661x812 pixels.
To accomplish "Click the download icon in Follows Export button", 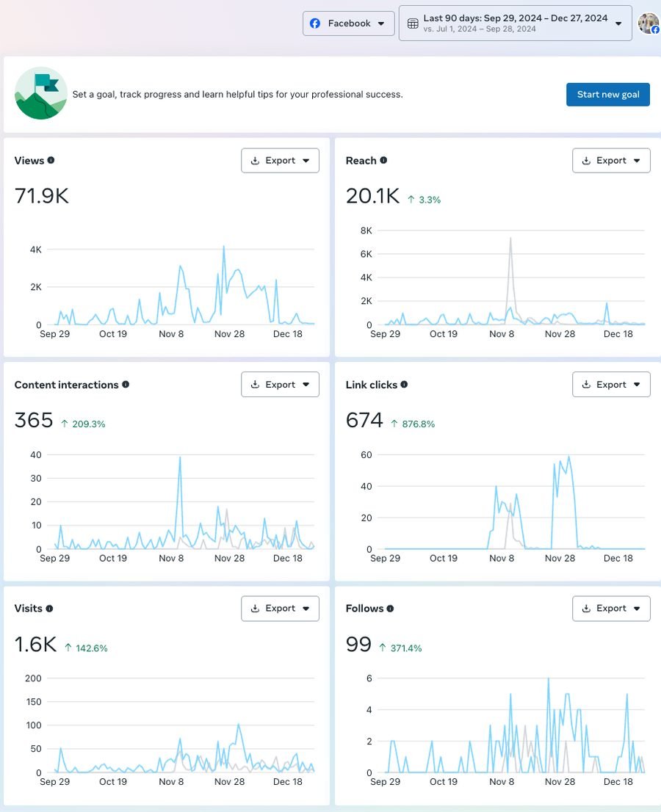I will pos(586,609).
